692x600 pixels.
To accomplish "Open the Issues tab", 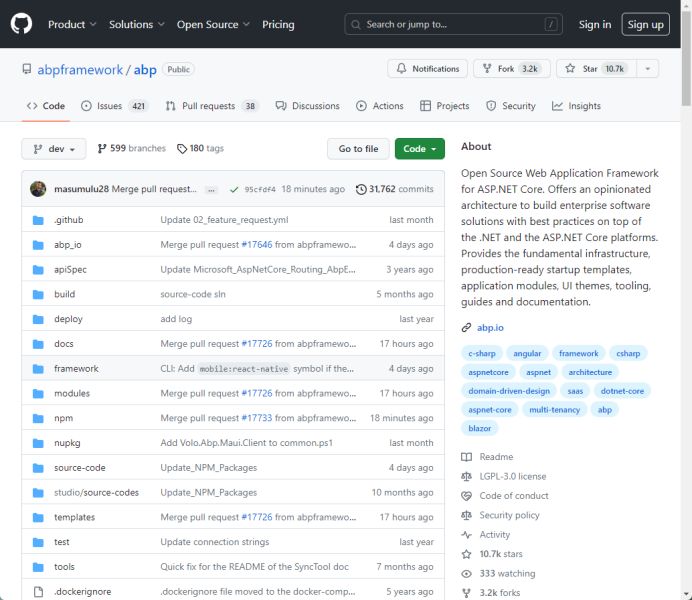I will tap(115, 106).
